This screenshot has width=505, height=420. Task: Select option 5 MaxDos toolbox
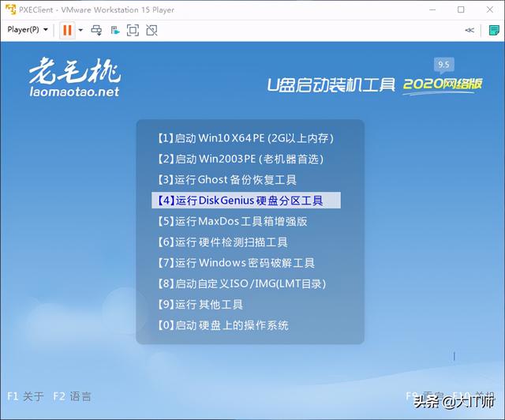click(245, 221)
